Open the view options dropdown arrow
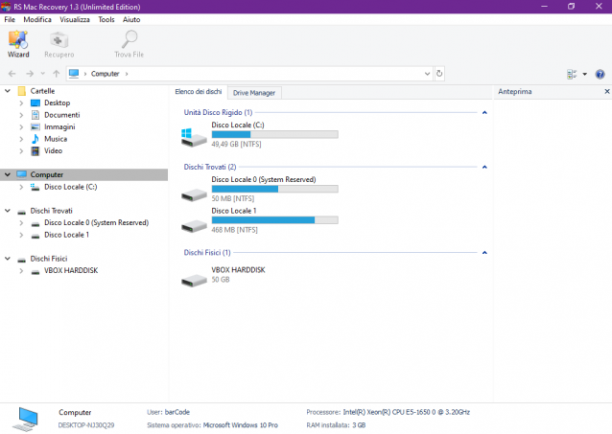The height and width of the screenshot is (434, 612). coord(585,74)
